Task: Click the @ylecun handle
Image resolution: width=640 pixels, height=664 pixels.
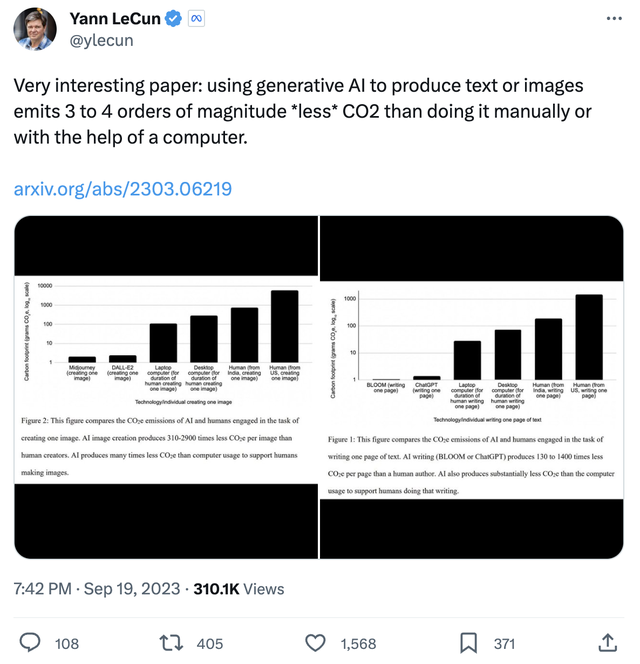Action: pos(101,40)
